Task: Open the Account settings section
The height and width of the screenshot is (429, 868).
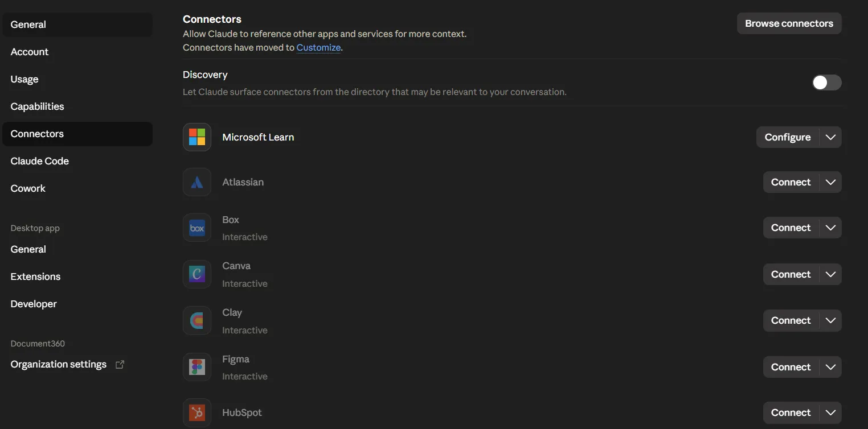Action: pyautogui.click(x=77, y=52)
